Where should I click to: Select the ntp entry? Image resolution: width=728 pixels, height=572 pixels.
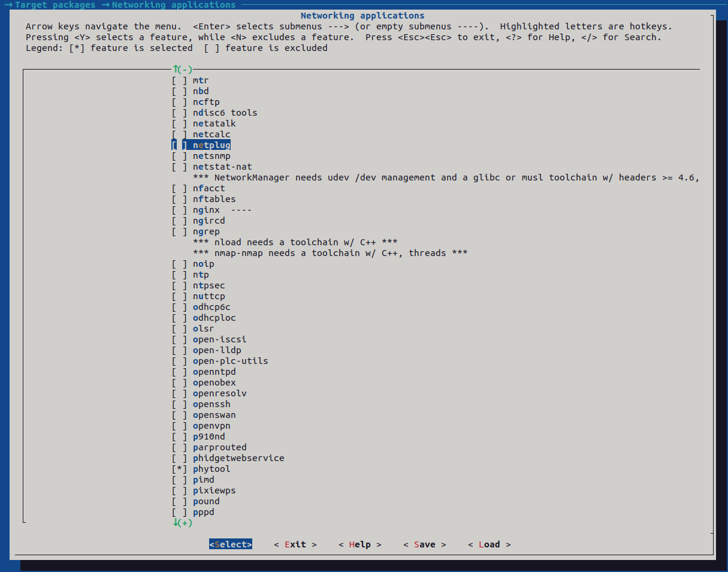click(201, 275)
